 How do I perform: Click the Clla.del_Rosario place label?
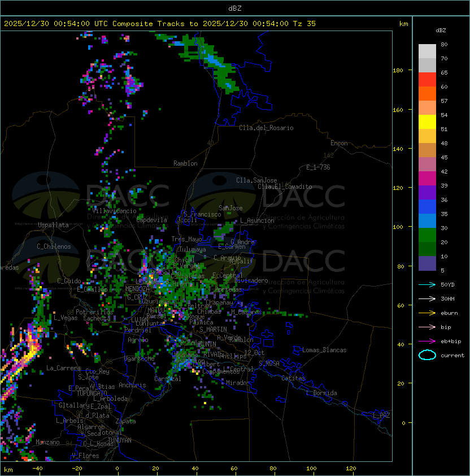(266, 128)
